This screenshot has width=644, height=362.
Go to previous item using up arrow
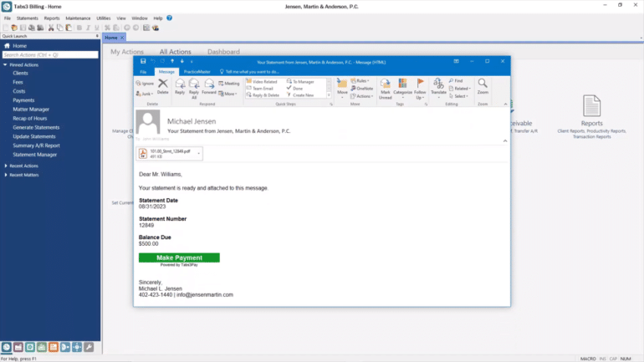point(172,61)
